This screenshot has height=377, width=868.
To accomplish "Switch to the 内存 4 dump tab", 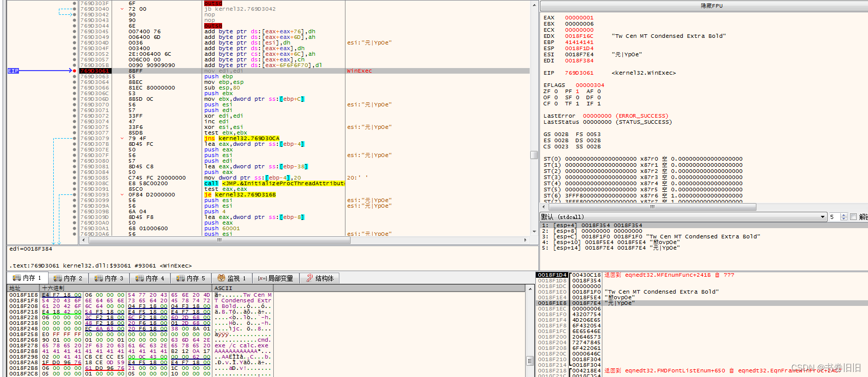I will (150, 278).
